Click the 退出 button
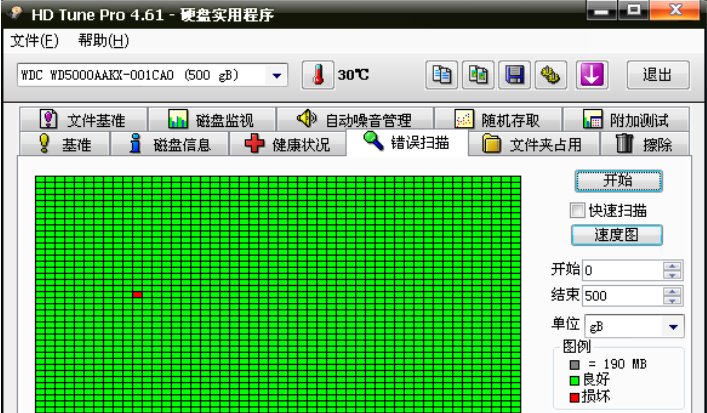Viewport: 707px width, 413px height. 658,75
